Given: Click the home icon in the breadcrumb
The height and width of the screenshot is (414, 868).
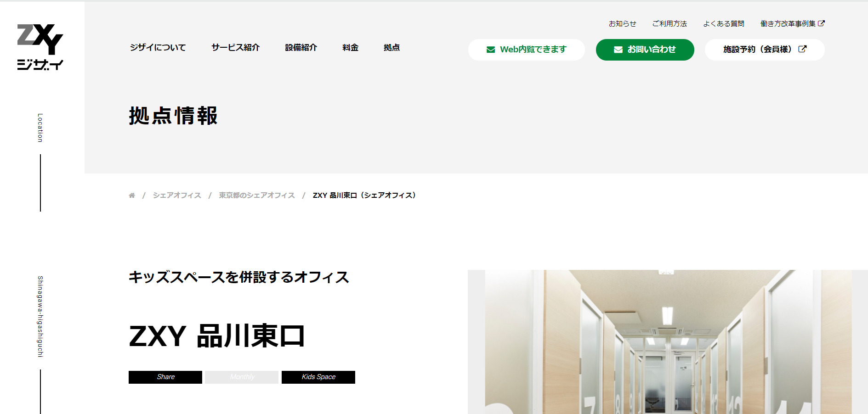Looking at the screenshot, I should tap(132, 196).
